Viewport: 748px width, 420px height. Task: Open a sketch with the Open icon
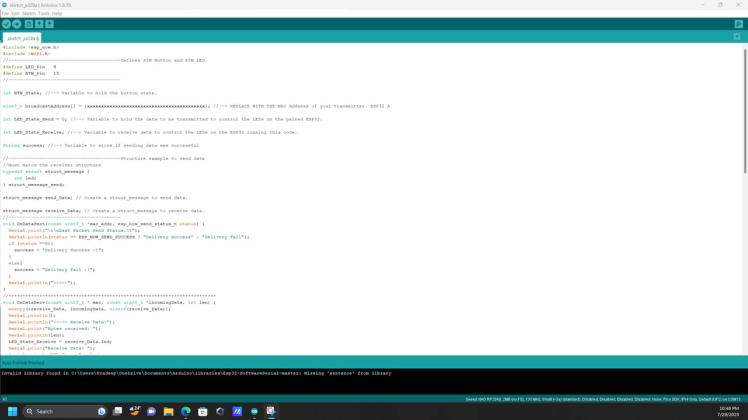(39, 24)
